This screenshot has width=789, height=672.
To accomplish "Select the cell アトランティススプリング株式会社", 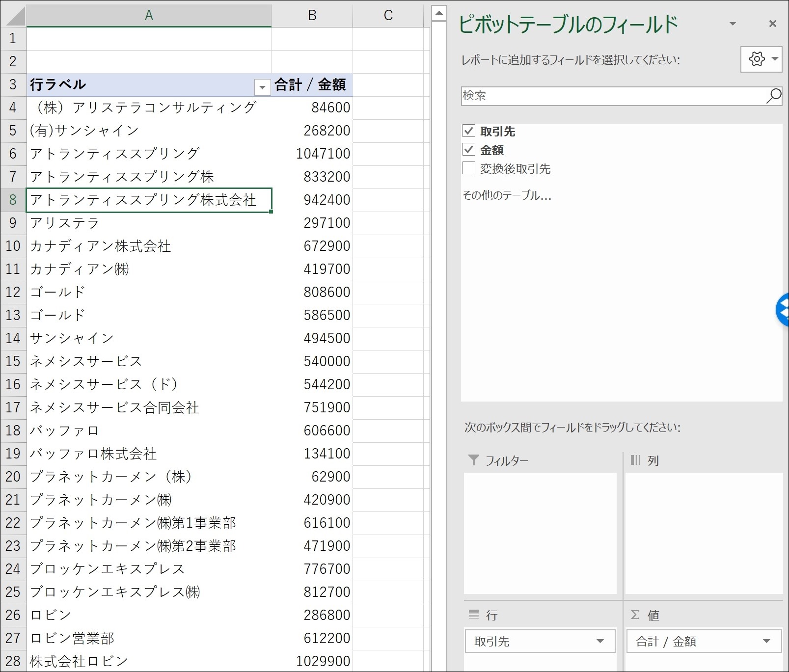I will click(x=149, y=200).
